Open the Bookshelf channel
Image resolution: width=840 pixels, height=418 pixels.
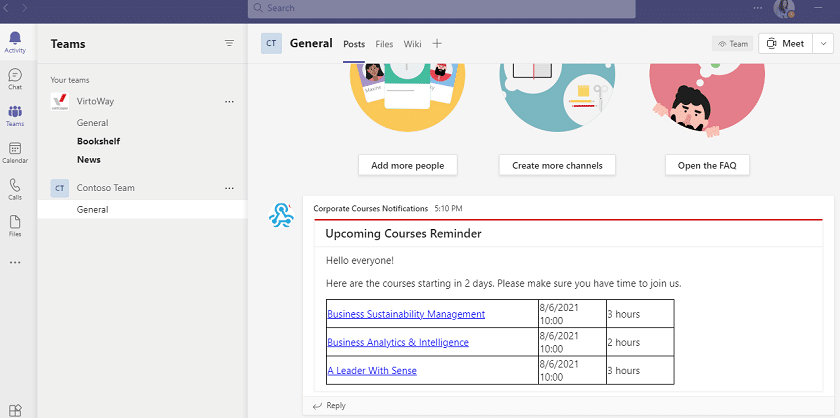pos(99,141)
